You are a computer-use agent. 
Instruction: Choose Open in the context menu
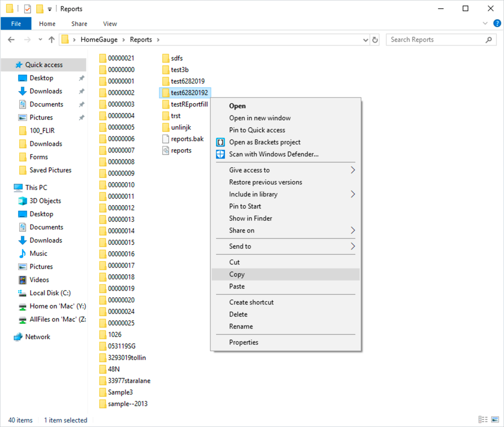pyautogui.click(x=285, y=106)
